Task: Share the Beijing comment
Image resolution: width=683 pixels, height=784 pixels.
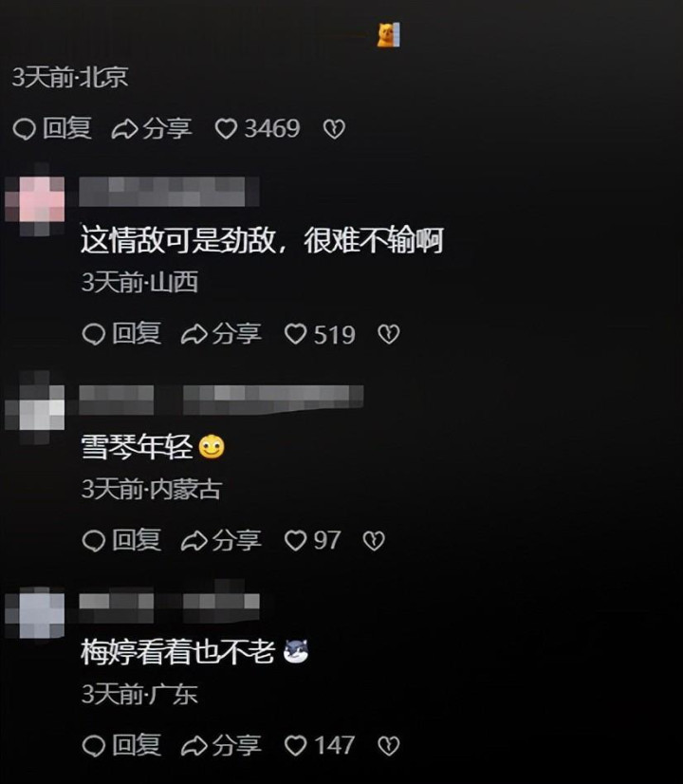Action: pyautogui.click(x=152, y=128)
